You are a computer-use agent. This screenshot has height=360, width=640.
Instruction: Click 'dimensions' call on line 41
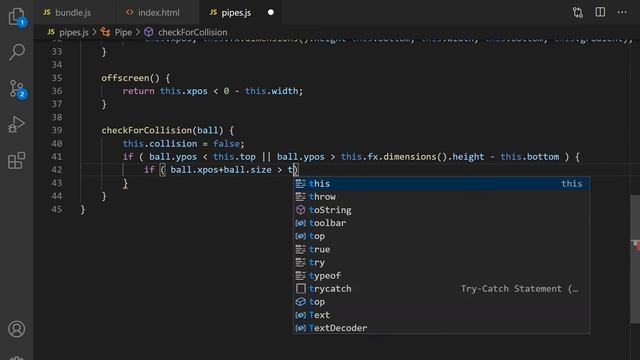[410, 157]
